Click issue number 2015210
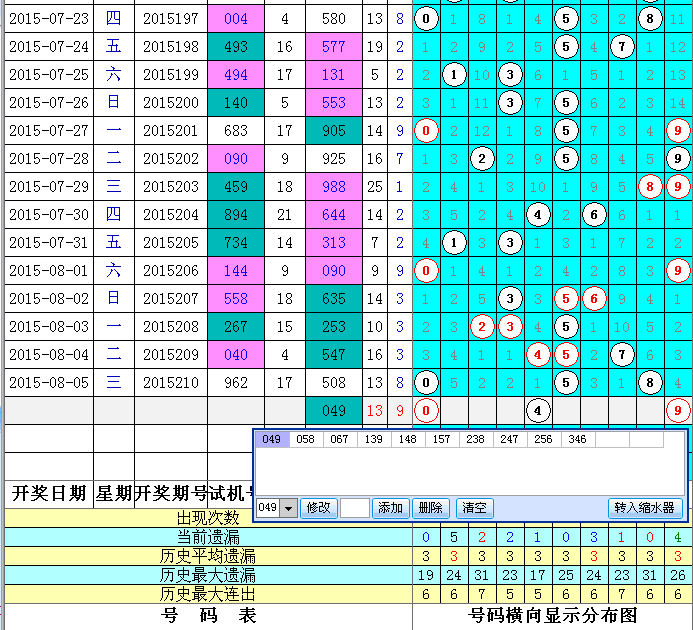The width and height of the screenshot is (693, 630). pos(171,383)
